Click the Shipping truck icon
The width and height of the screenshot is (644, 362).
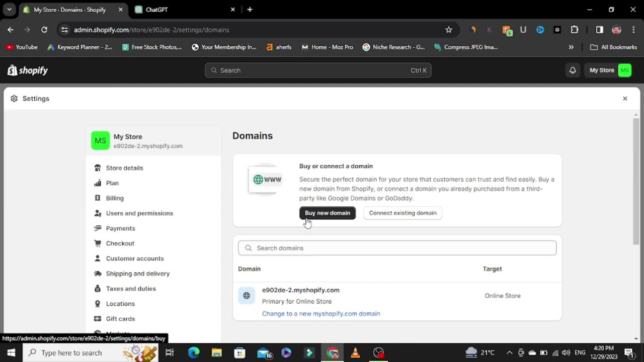[x=98, y=274]
